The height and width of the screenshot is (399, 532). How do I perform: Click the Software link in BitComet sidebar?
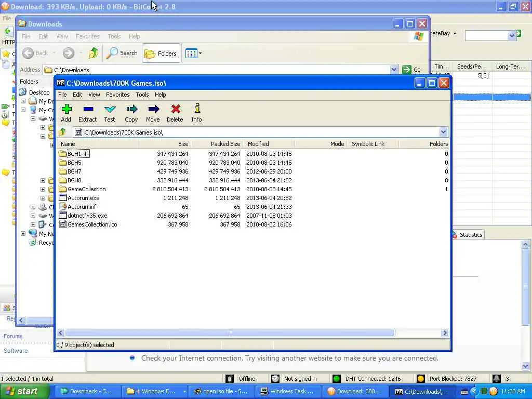[16, 351]
